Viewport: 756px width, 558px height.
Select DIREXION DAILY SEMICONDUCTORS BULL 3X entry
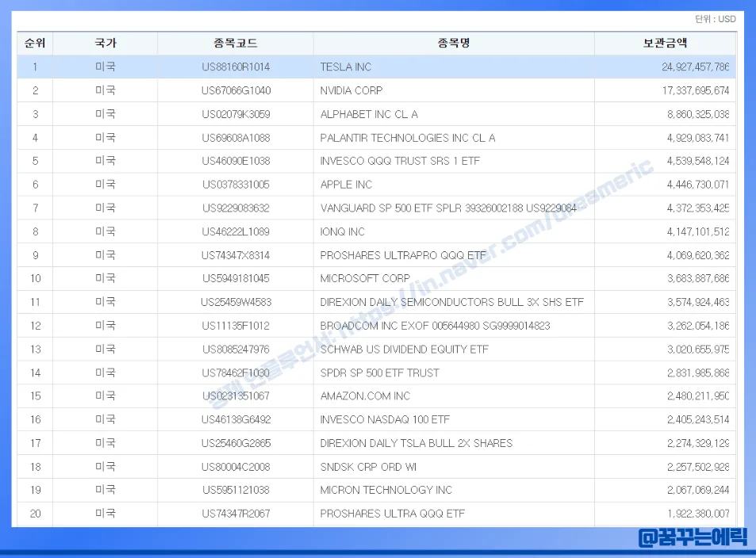point(451,302)
